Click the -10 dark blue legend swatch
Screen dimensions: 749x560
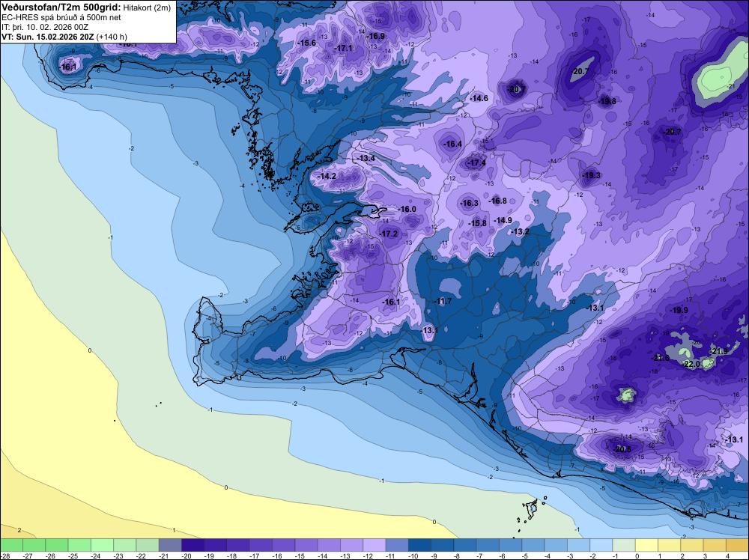click(420, 545)
